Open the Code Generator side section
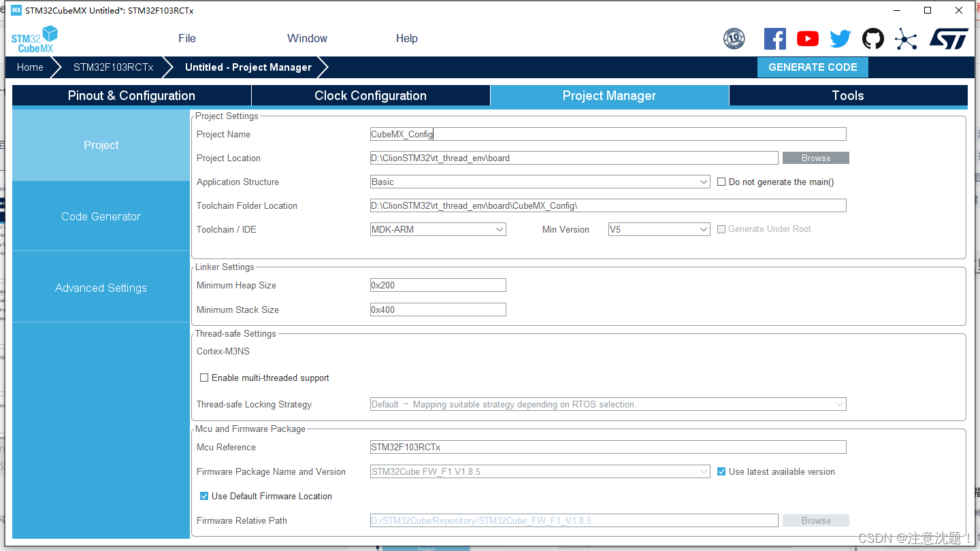 tap(101, 216)
